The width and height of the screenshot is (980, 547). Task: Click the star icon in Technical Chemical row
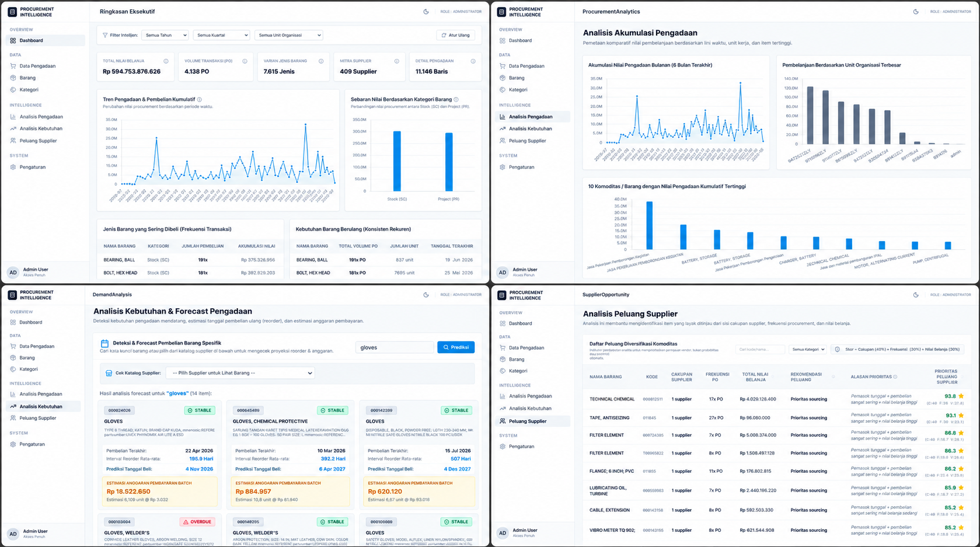(961, 396)
